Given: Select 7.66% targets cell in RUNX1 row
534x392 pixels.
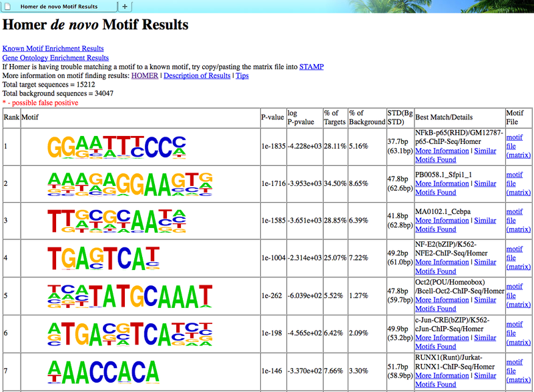Looking at the screenshot, I should click(x=335, y=371).
